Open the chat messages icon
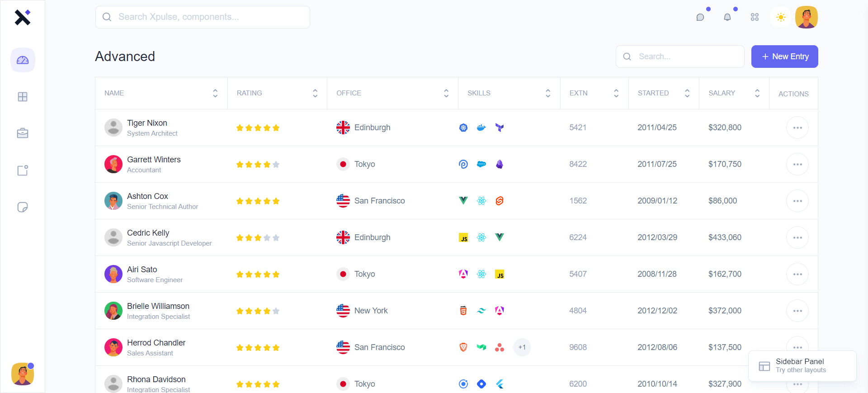This screenshot has height=393, width=868. click(x=700, y=17)
